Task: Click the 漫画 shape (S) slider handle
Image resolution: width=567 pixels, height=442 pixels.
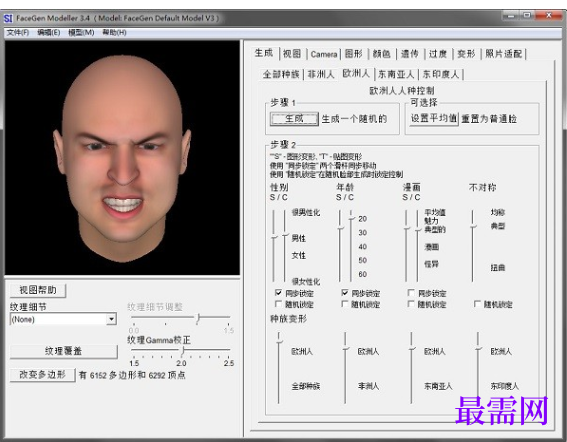Action: (406, 229)
